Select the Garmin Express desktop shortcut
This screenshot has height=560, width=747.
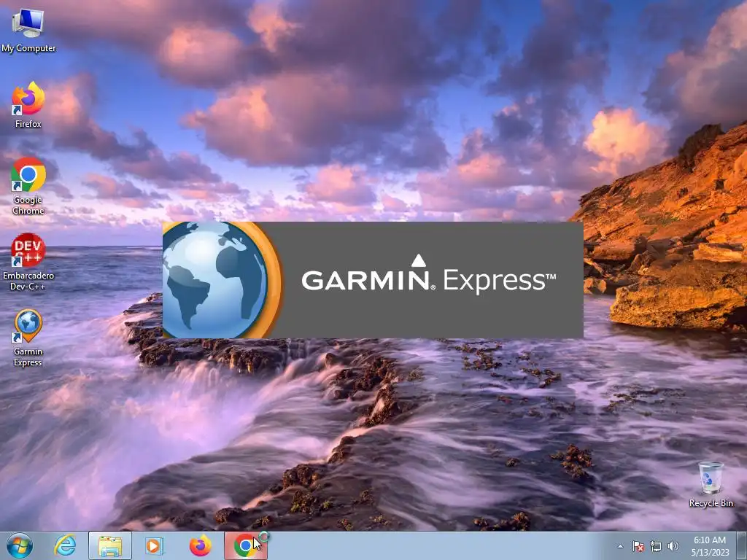[28, 338]
